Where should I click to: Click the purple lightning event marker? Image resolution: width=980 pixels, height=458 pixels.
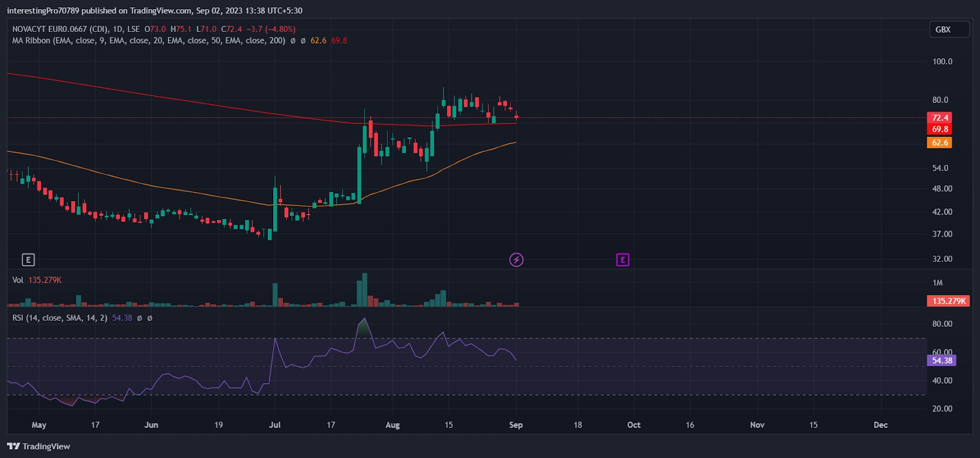click(516, 260)
